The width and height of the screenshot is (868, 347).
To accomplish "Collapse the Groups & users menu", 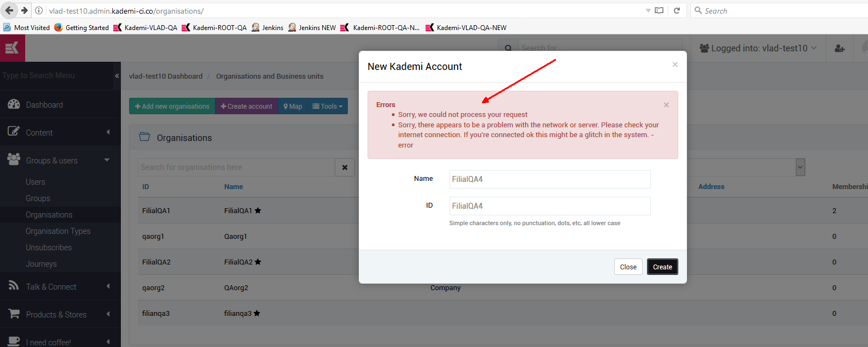I will [x=107, y=160].
